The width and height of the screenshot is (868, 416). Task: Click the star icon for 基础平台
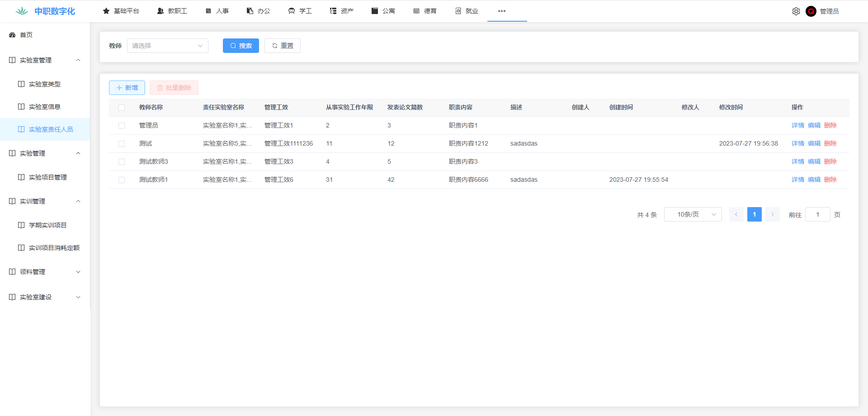106,11
